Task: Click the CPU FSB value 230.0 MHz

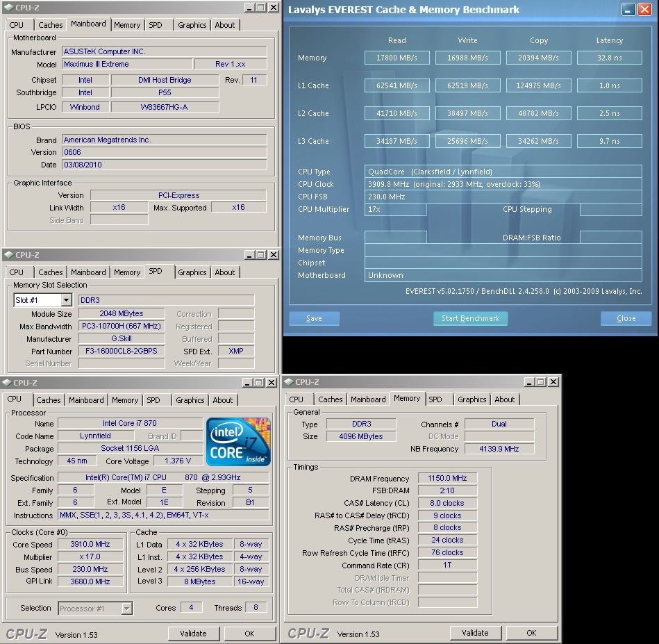Action: [503, 197]
